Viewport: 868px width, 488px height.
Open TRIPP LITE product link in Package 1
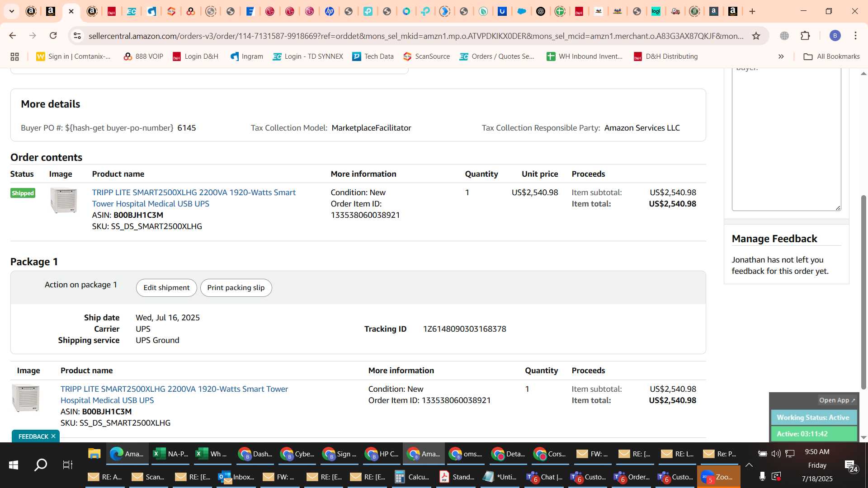[x=174, y=394]
